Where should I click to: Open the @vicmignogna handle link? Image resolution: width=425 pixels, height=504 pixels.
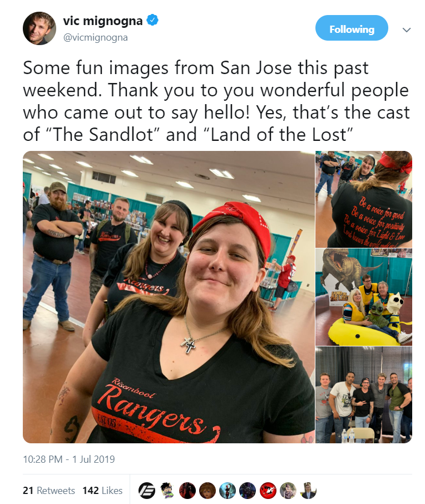click(95, 38)
